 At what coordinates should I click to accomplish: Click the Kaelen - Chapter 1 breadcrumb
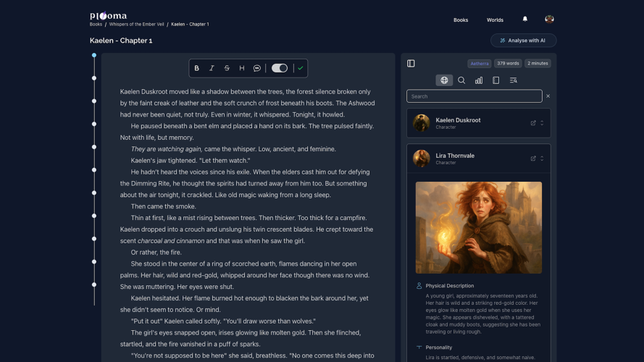[x=190, y=24]
